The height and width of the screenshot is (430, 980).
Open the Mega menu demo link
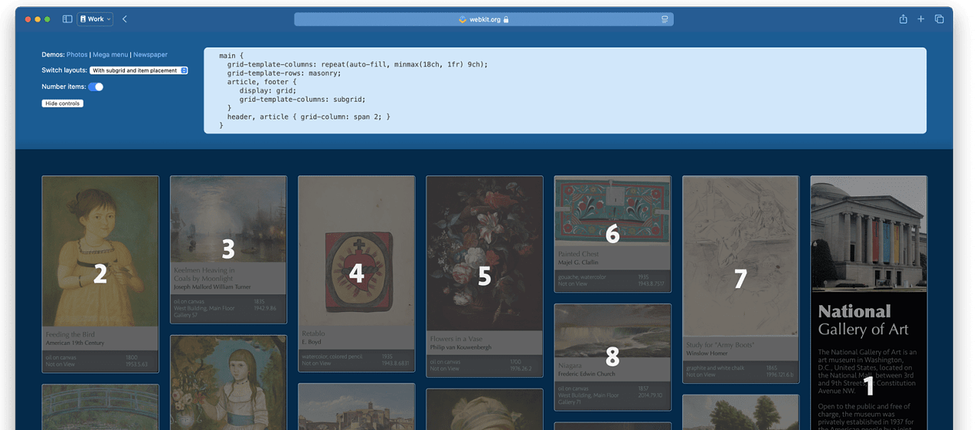(110, 55)
